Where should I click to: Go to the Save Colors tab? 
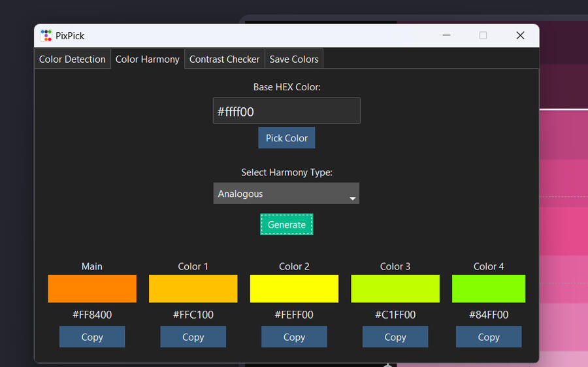293,59
